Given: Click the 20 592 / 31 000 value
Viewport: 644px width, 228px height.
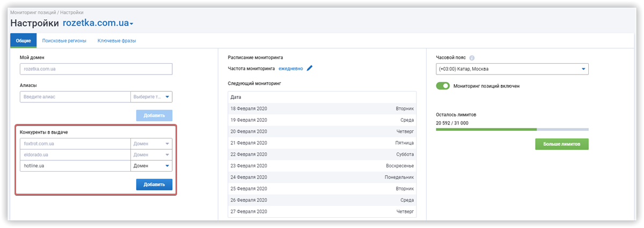Looking at the screenshot, I should [452, 123].
